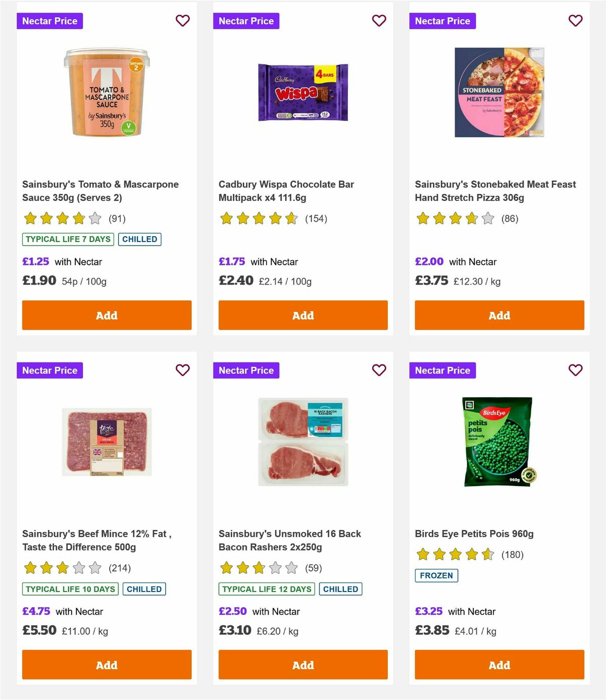Toggle favorite for Unsmoked Back Bacon Rashers
Viewport: 606px width, 700px height.
[x=379, y=370]
